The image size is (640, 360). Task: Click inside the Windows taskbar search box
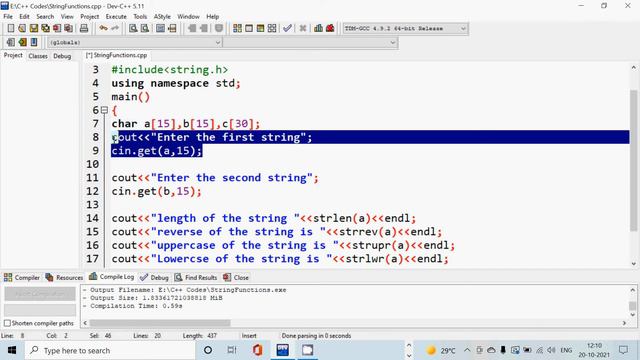110,351
